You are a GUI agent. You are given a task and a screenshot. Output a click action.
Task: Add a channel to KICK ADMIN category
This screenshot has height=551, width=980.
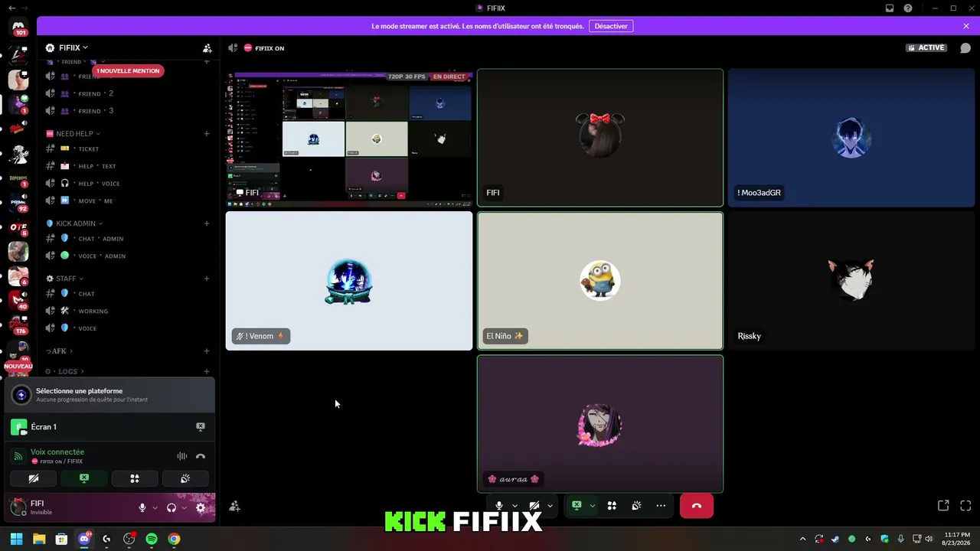point(207,223)
